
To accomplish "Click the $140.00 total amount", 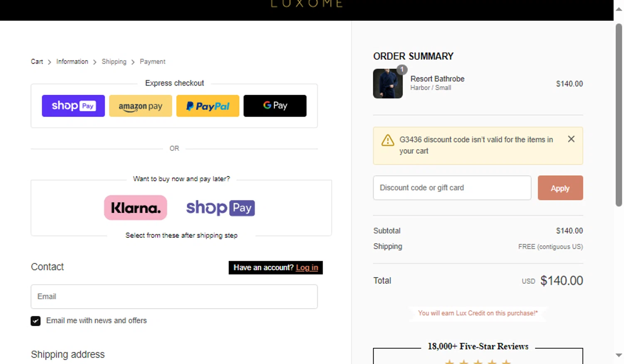I will point(562,280).
